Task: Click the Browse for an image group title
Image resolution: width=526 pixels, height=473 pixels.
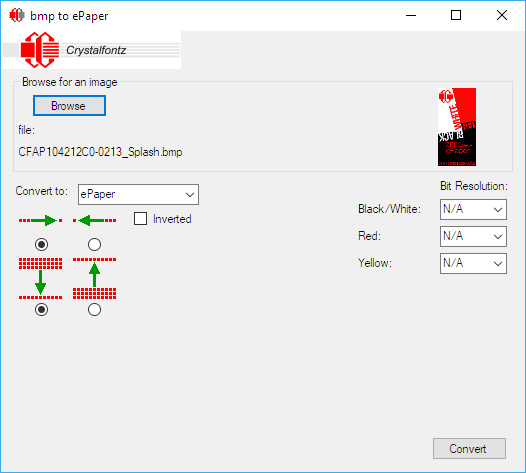Action: click(70, 82)
